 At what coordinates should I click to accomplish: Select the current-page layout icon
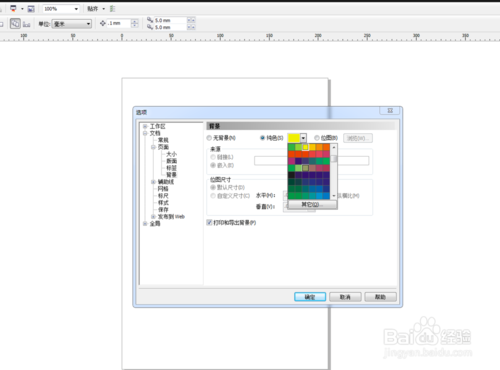tap(27, 24)
